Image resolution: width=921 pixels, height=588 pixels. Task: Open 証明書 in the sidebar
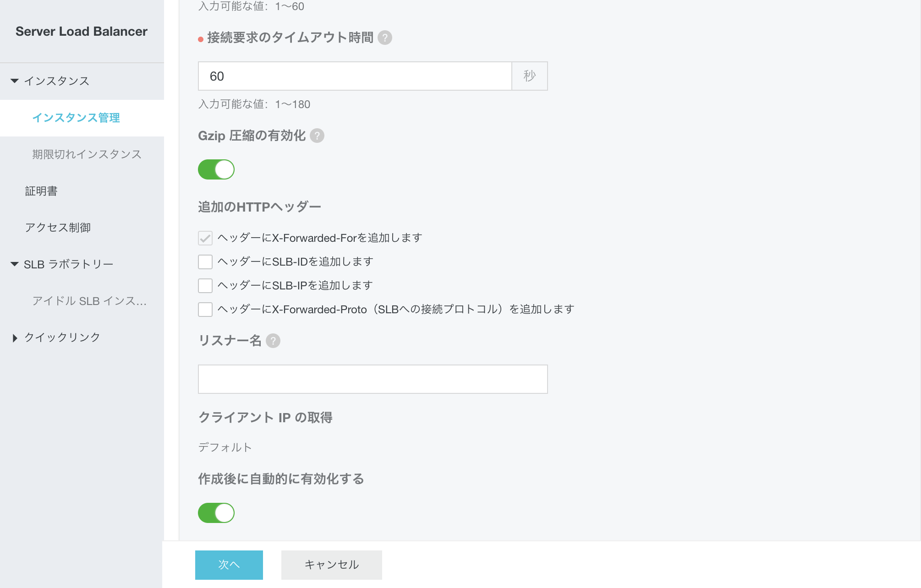coord(41,191)
